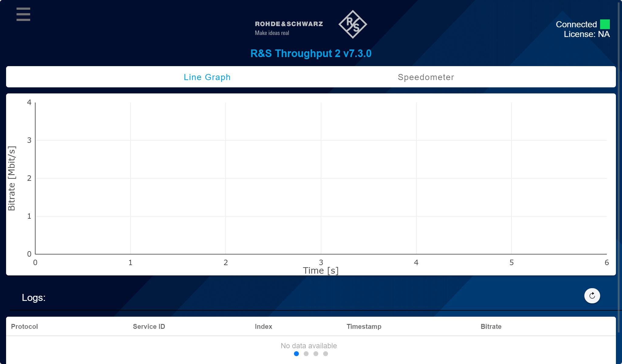Click the R&S Throughput 2 v7.3.0 title

pyautogui.click(x=311, y=53)
